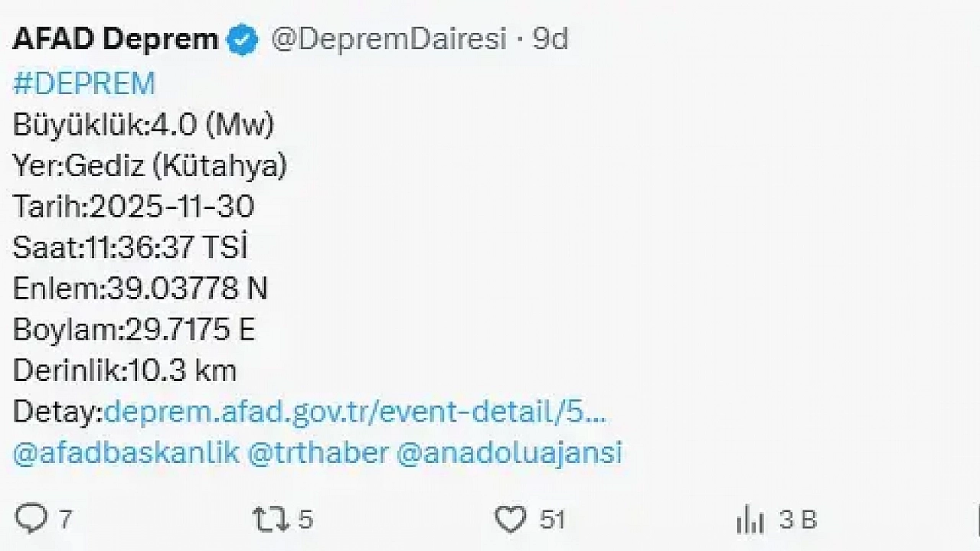Click the 9d tweet timestamp
This screenshot has width=980, height=551.
coord(550,40)
